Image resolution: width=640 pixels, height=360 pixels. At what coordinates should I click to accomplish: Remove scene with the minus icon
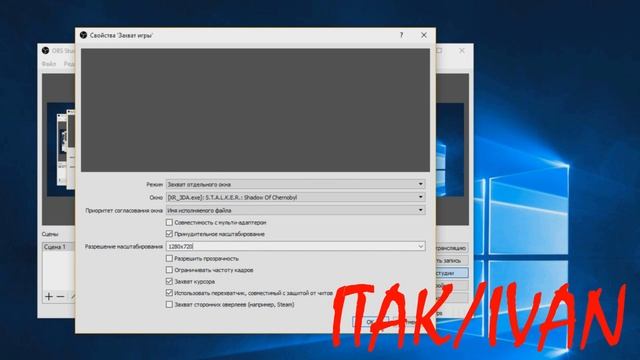click(x=60, y=296)
